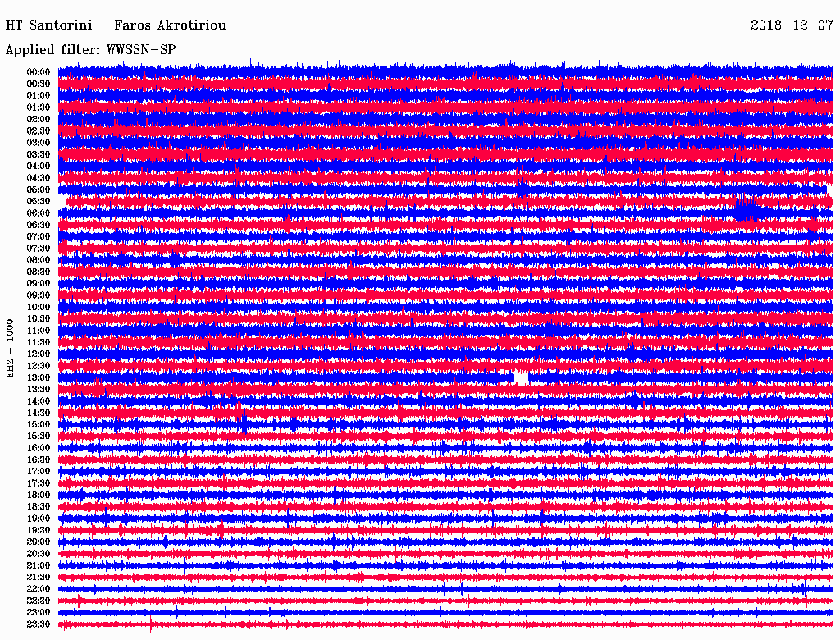Select the 14:30 time label

pyautogui.click(x=39, y=413)
